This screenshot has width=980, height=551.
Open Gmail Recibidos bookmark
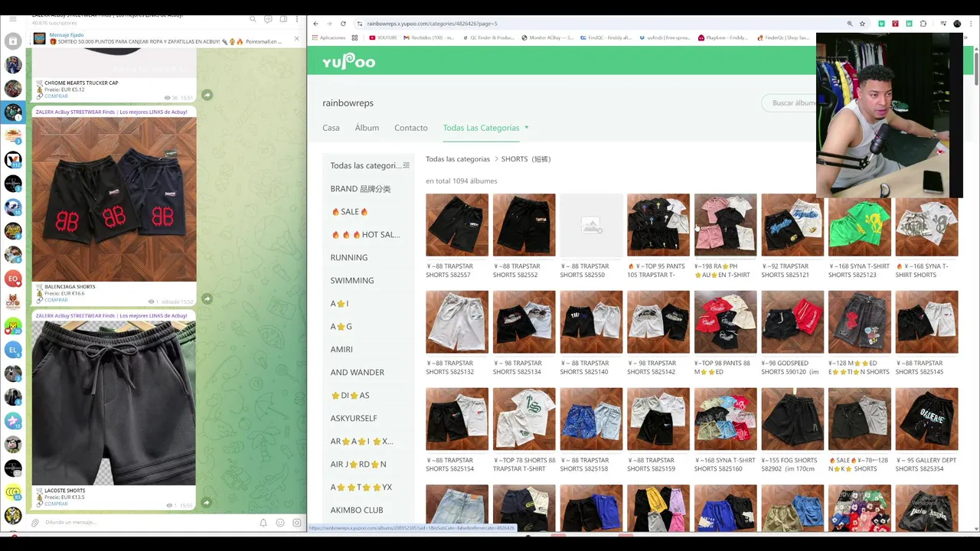coord(428,37)
